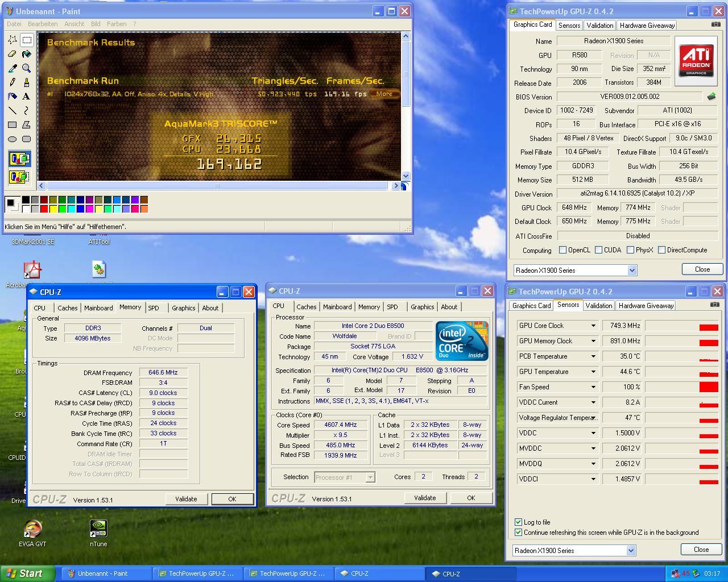
Task: Enable the OpenCL checkbox in GPU-Z
Action: [x=562, y=250]
